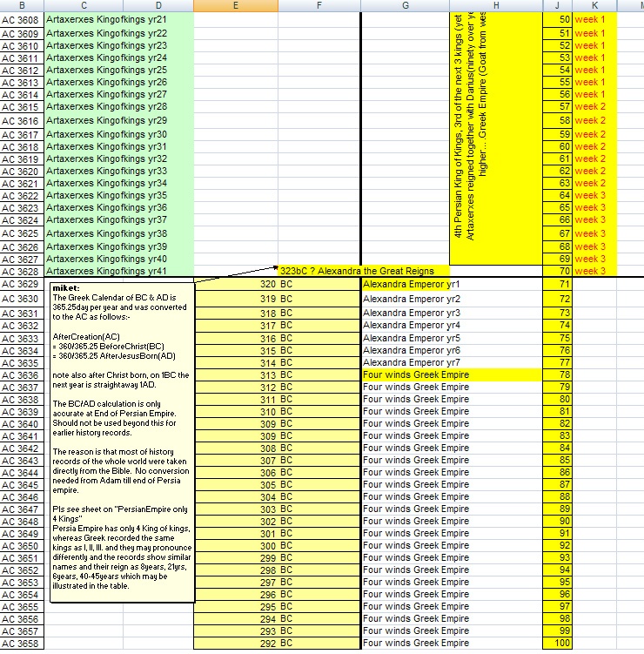Screen dimensions: 644x654
Task: Click 'week 1' next to number 50
Action: tap(594, 20)
